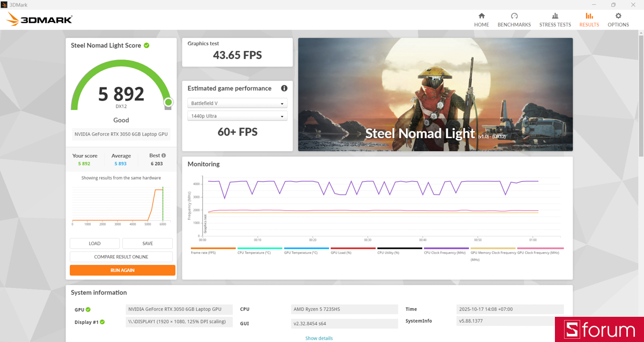
Task: Click the 3DMark logo in header
Action: [x=39, y=20]
